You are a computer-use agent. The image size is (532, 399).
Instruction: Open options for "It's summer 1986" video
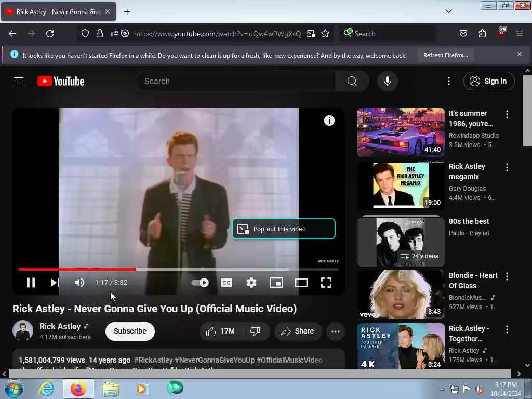507,114
